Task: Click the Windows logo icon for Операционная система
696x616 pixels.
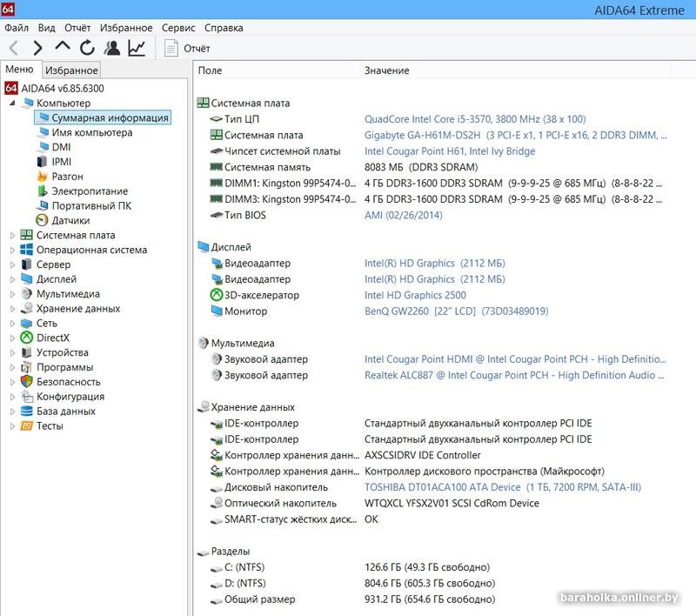Action: click(27, 250)
